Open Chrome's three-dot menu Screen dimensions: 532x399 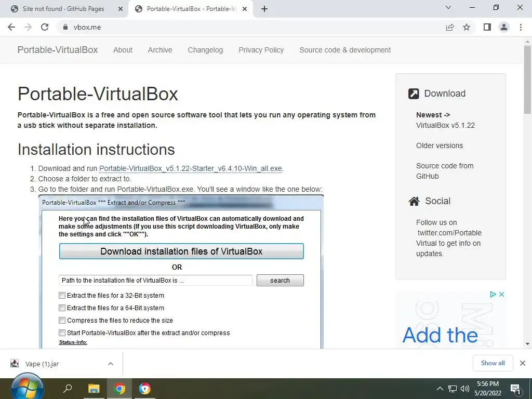521,27
